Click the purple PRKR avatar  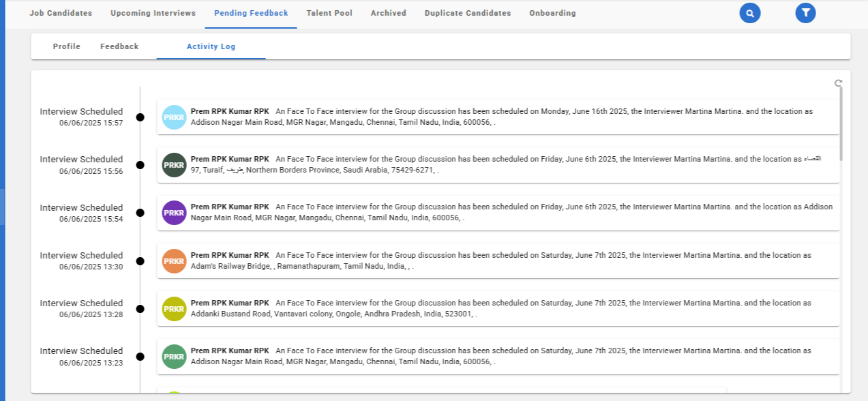[x=174, y=213]
